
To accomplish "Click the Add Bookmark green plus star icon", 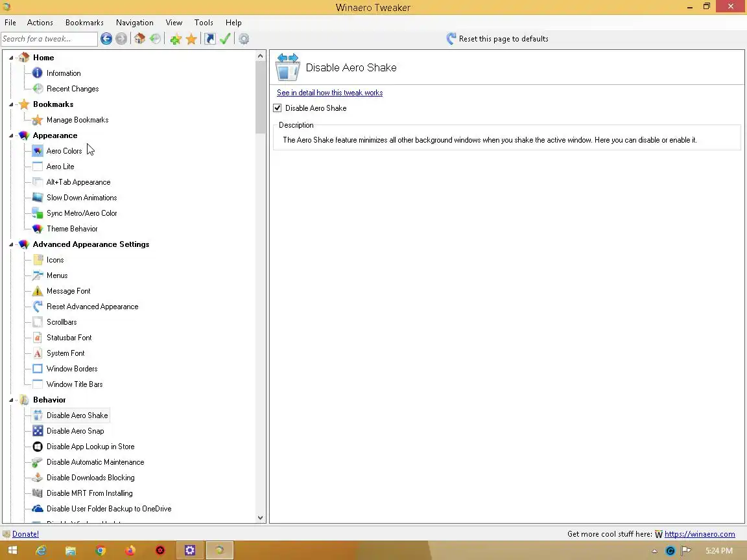I will click(x=176, y=39).
